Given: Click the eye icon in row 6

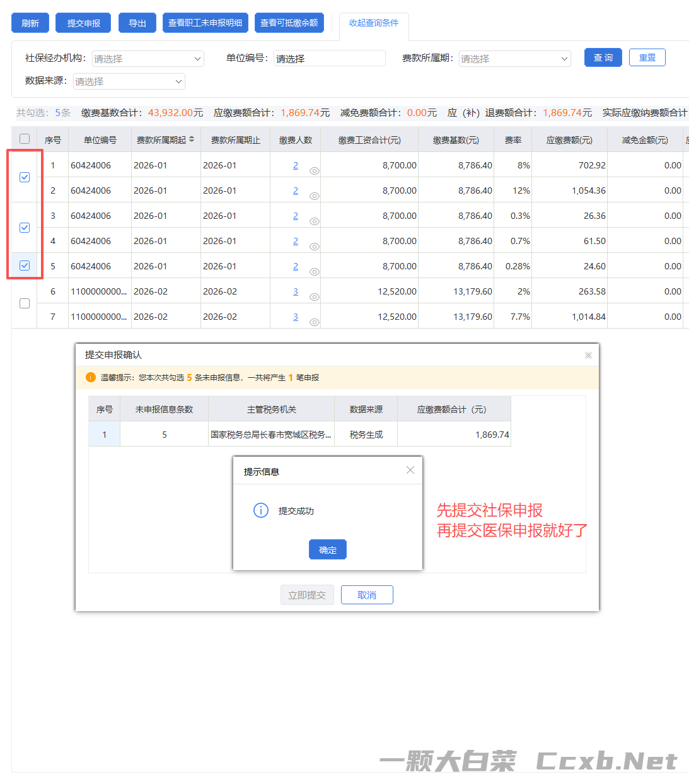Looking at the screenshot, I should coord(314,297).
